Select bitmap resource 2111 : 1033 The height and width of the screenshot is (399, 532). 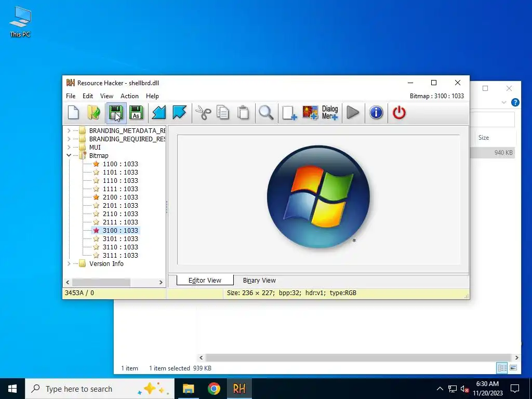coord(121,222)
